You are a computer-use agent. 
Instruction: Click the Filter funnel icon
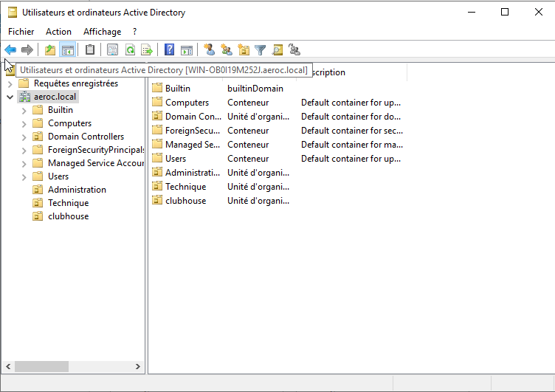[261, 49]
